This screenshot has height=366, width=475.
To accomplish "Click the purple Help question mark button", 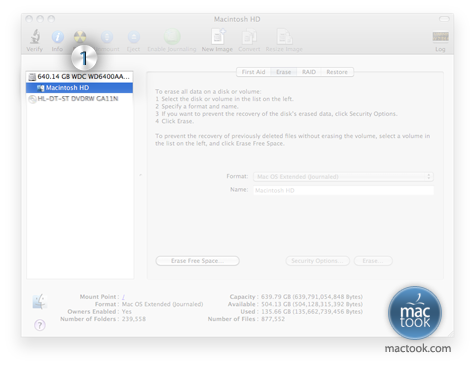I will point(40,325).
